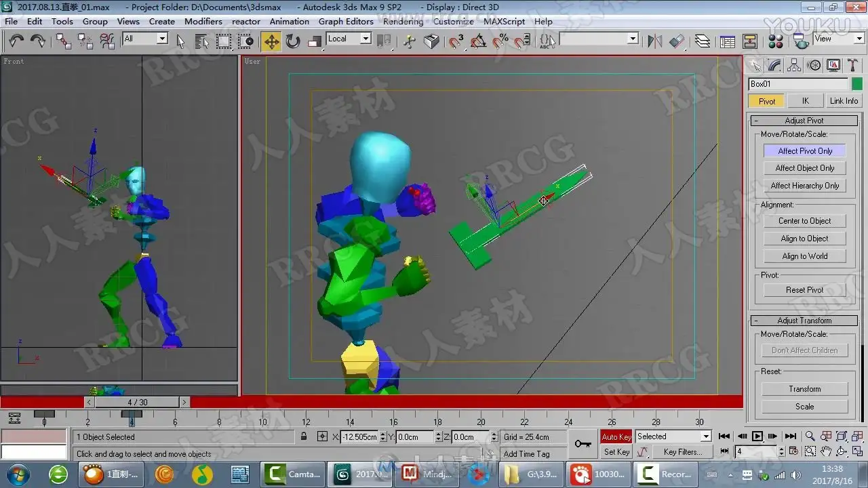Click the Undo arrow icon
The image size is (868, 488).
[x=16, y=41]
